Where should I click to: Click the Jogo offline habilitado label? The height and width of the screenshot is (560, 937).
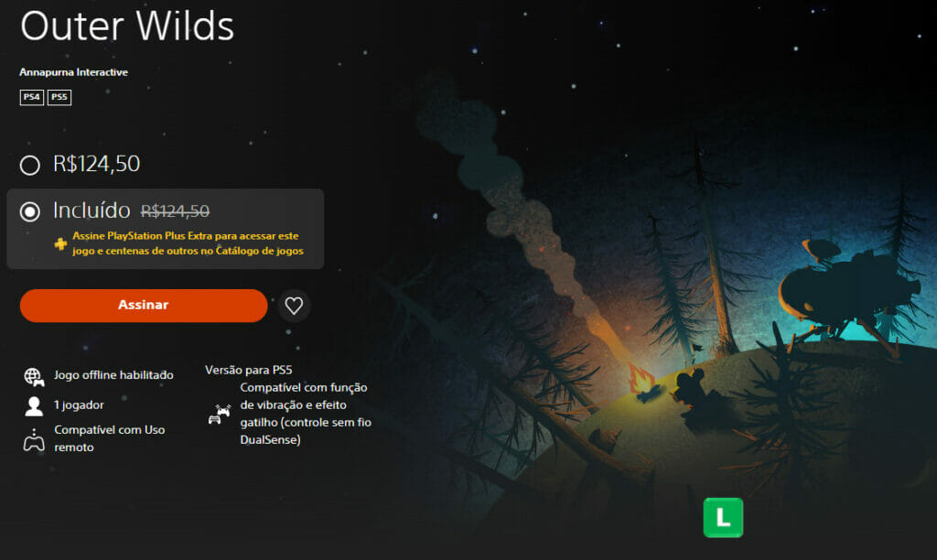pos(113,375)
